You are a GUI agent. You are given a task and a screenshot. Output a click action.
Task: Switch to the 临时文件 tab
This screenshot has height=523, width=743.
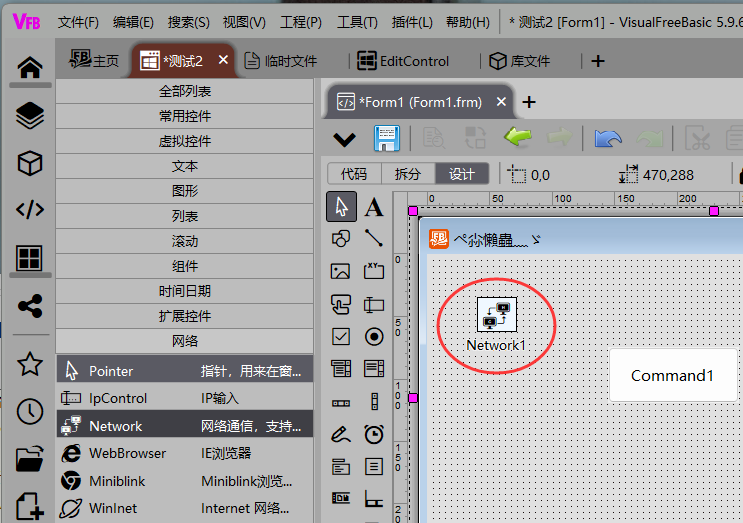tap(281, 61)
